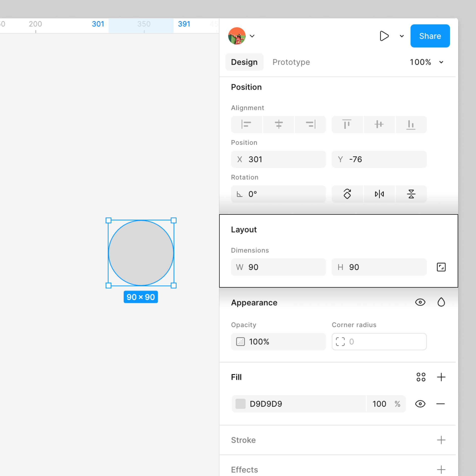Click the blue Share button
The height and width of the screenshot is (476, 476).
click(430, 36)
